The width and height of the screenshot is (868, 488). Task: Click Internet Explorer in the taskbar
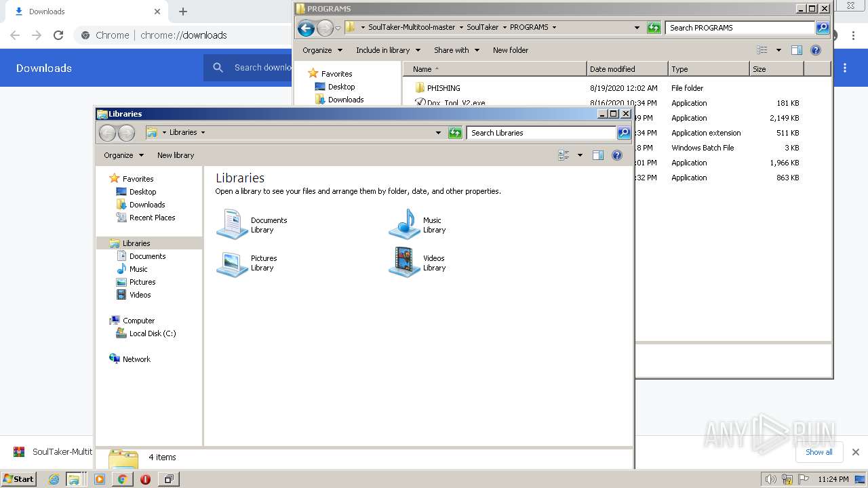[54, 479]
